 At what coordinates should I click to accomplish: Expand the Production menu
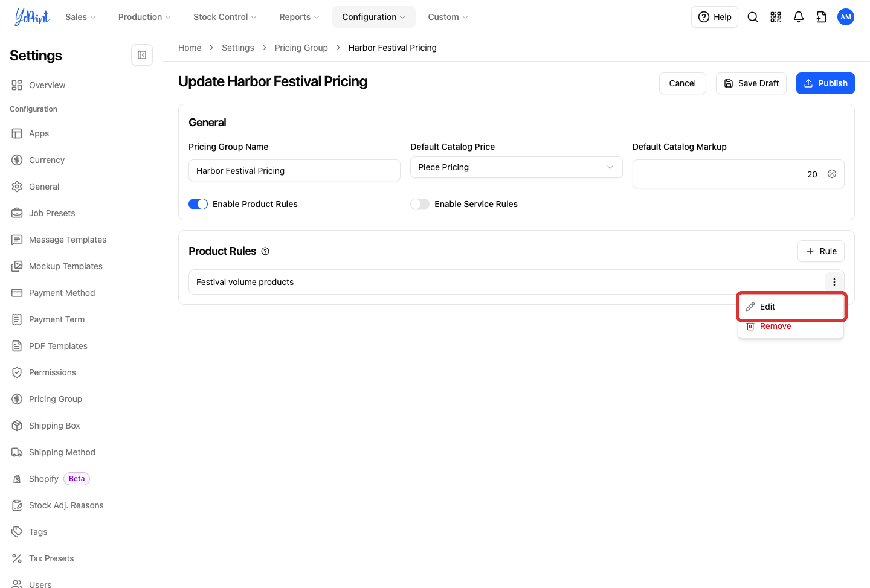coord(144,17)
